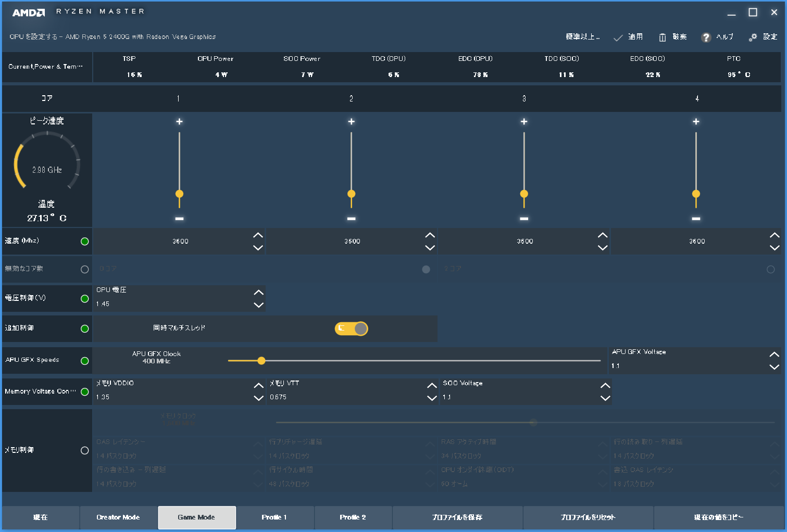Switch the simultaneous multithreading toggle

click(x=352, y=328)
